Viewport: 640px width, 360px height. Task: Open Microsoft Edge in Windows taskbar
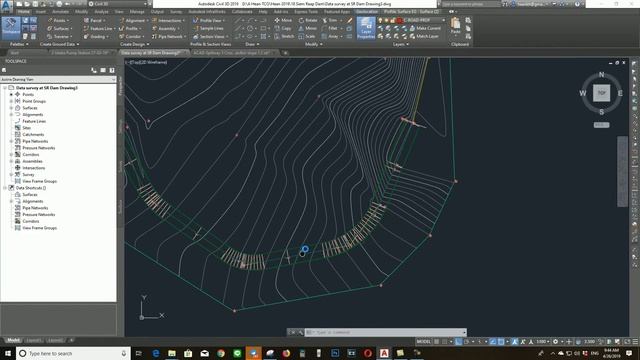tap(156, 353)
